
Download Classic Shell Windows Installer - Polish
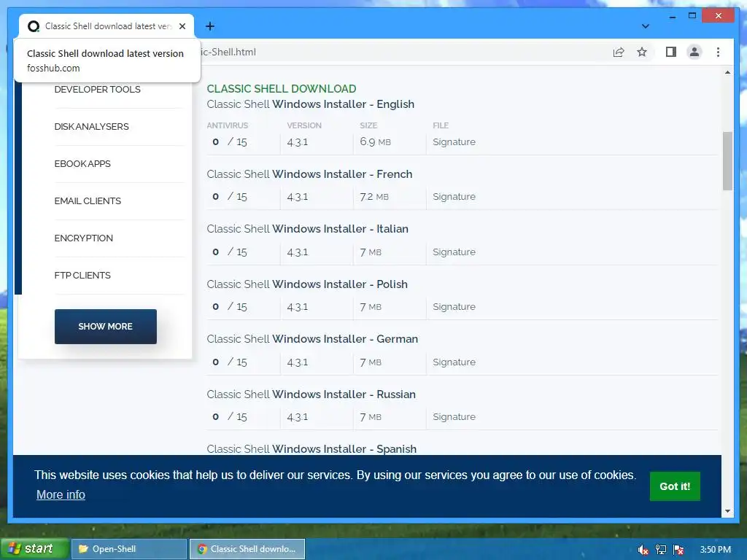point(307,284)
